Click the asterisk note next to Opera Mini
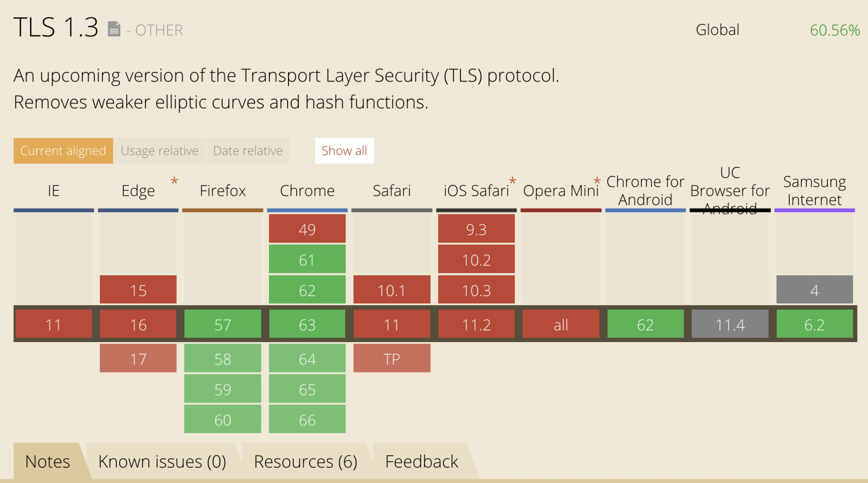This screenshot has height=483, width=868. 597,181
